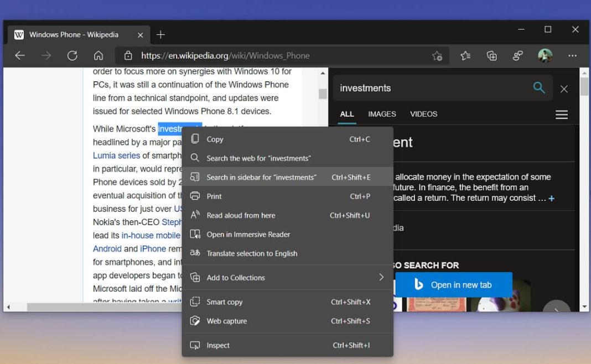Open the Lumia series Wikipedia link
Viewport: 591px width, 364px height.
click(x=116, y=155)
